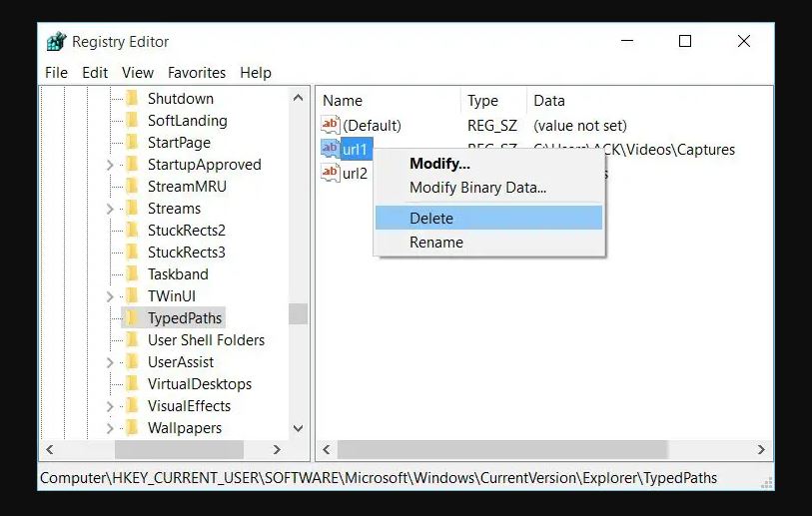Click the values pane horizontal scrollbar thumb
Viewport: 812px width, 516px height.
[x=502, y=450]
